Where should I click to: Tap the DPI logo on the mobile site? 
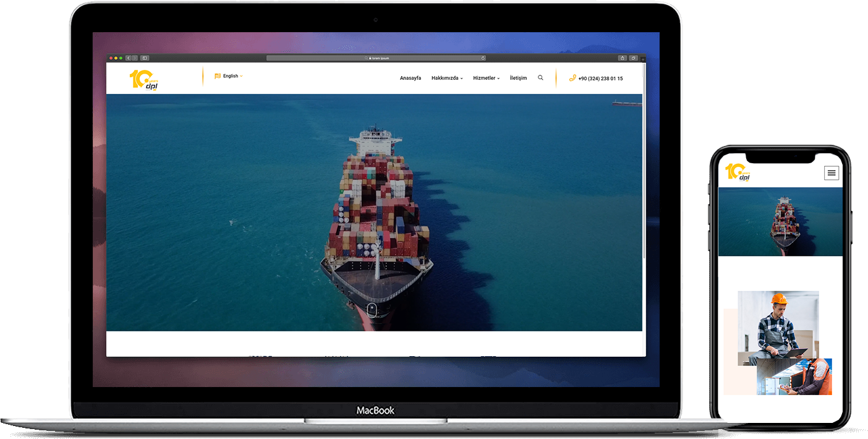pyautogui.click(x=737, y=173)
